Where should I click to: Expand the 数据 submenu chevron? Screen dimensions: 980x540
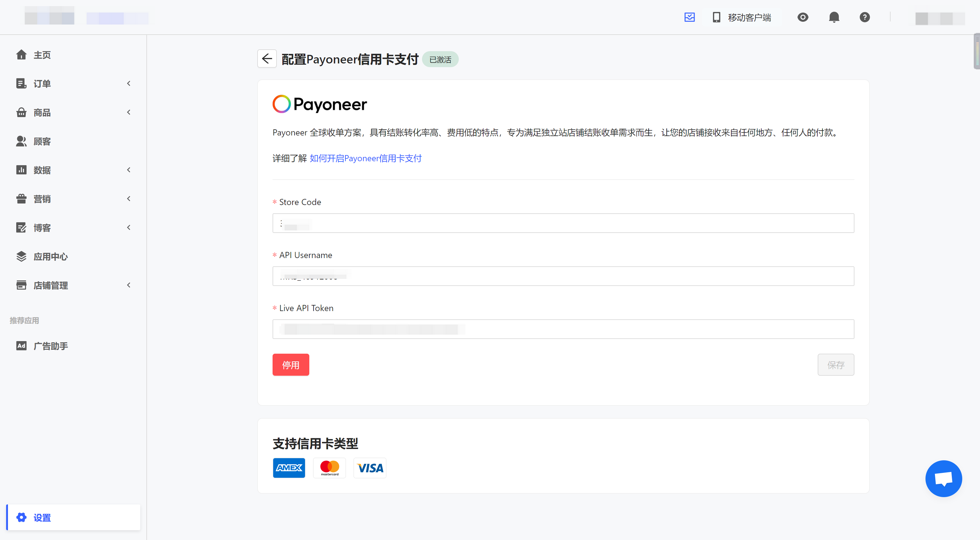click(x=129, y=170)
